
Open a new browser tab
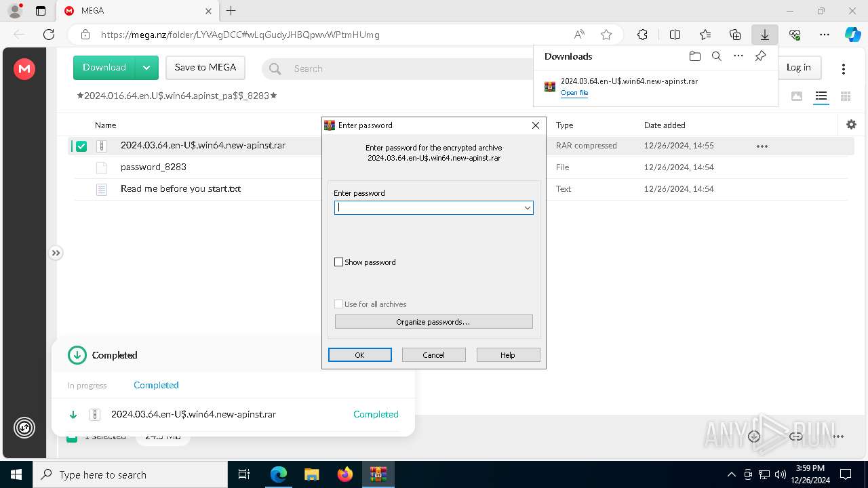tap(231, 11)
